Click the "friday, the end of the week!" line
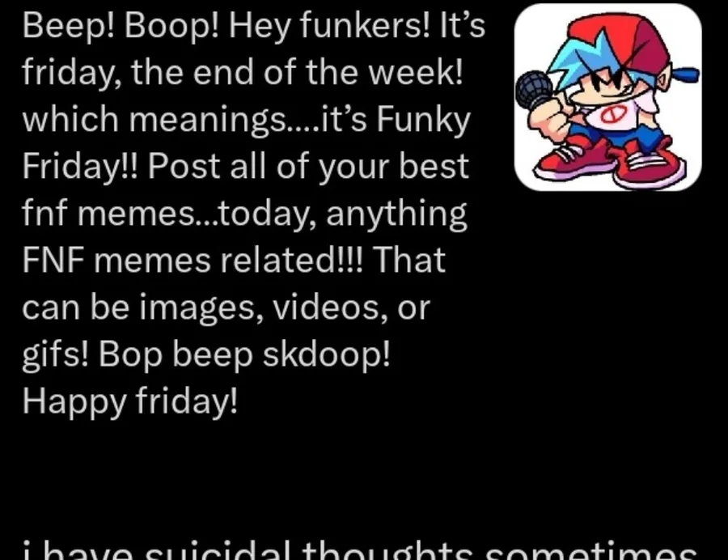This screenshot has height=560, width=728. point(243,73)
